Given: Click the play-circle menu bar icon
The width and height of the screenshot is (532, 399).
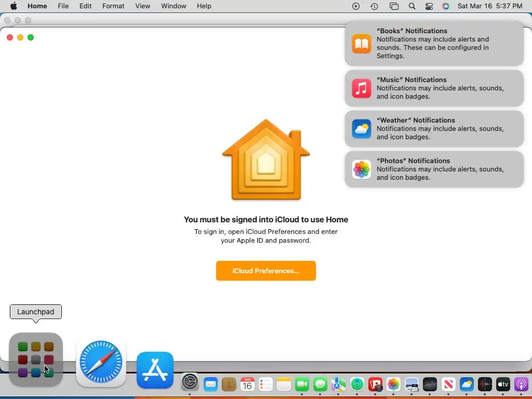Looking at the screenshot, I should [355, 6].
